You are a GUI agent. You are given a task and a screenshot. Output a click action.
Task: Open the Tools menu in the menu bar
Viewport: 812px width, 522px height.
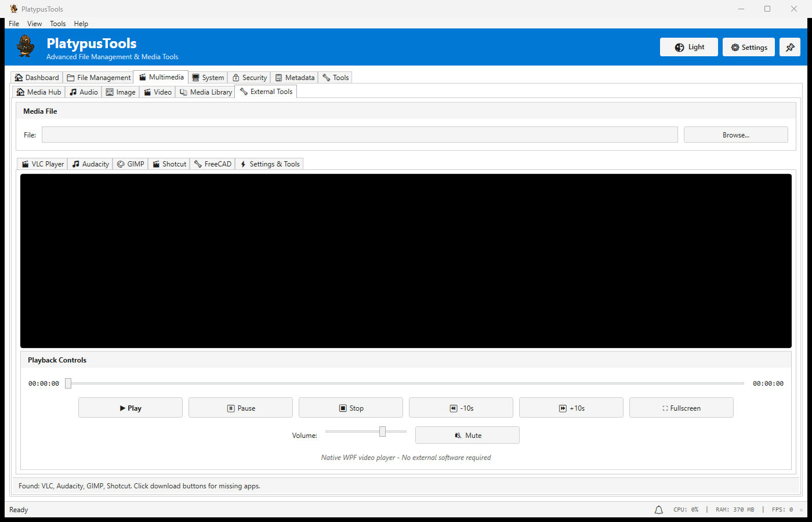point(57,24)
